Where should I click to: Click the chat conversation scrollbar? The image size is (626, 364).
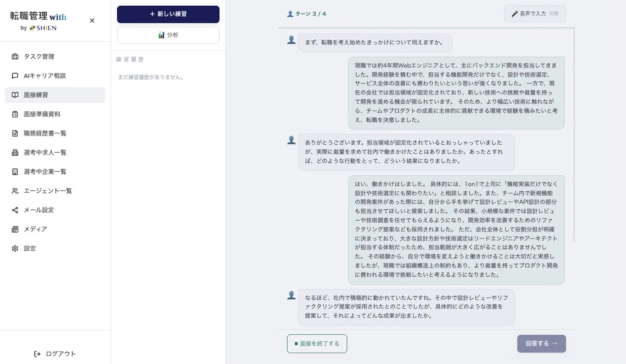(x=574, y=135)
